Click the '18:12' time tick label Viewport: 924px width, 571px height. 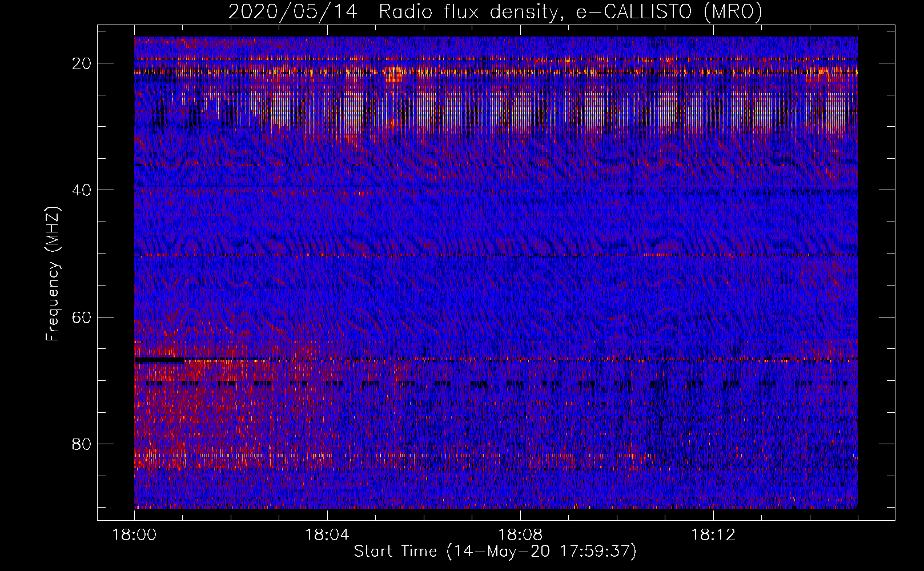(x=713, y=535)
